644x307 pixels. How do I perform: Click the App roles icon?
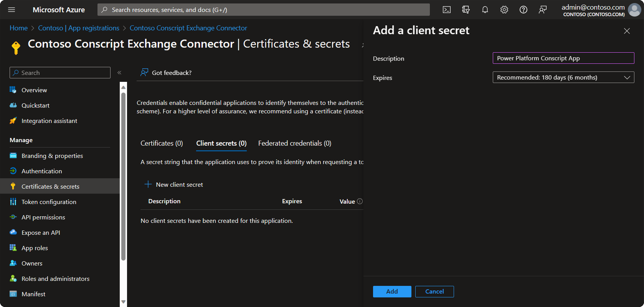click(13, 248)
